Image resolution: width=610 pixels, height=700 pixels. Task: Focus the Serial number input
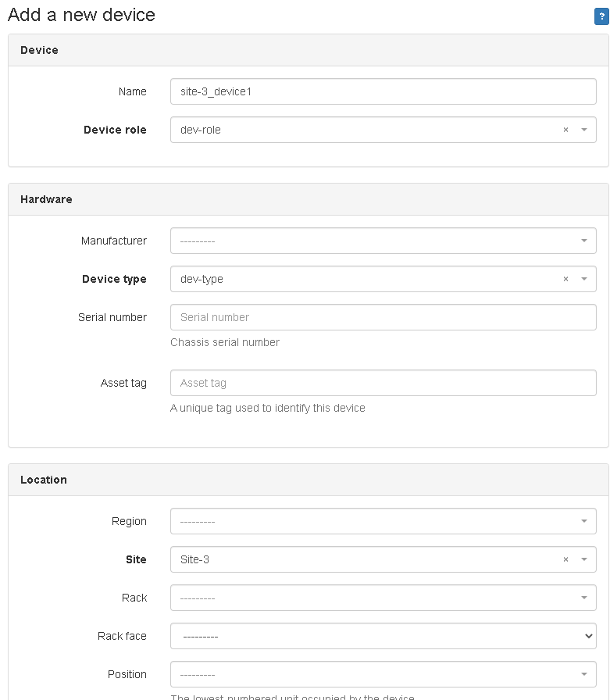(383, 318)
